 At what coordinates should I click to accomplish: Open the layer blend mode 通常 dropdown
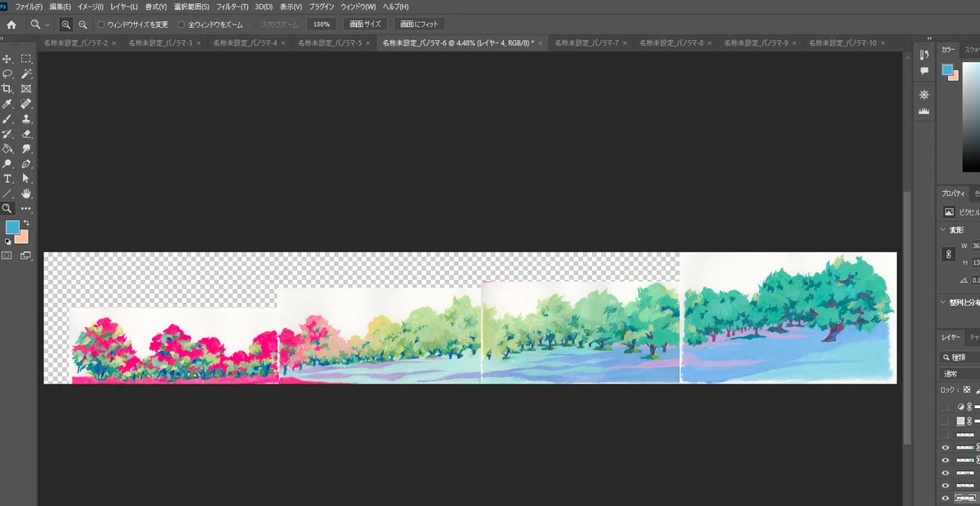pyautogui.click(x=960, y=374)
